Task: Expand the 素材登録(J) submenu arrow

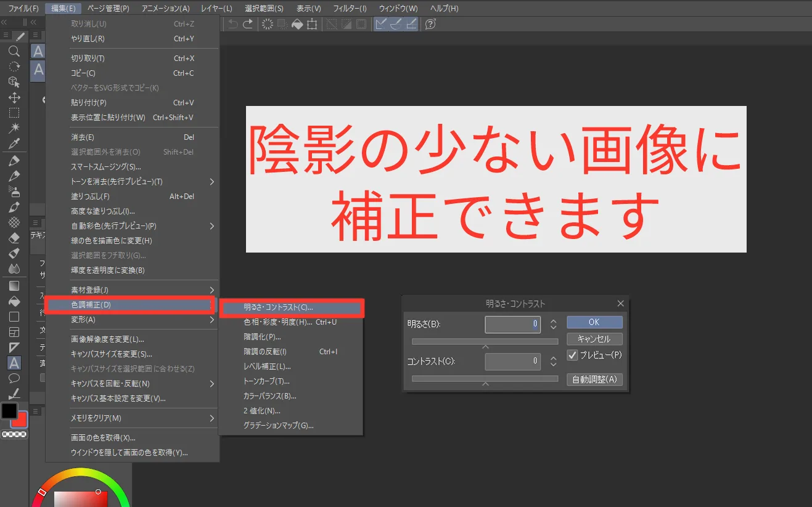Action: pos(212,290)
